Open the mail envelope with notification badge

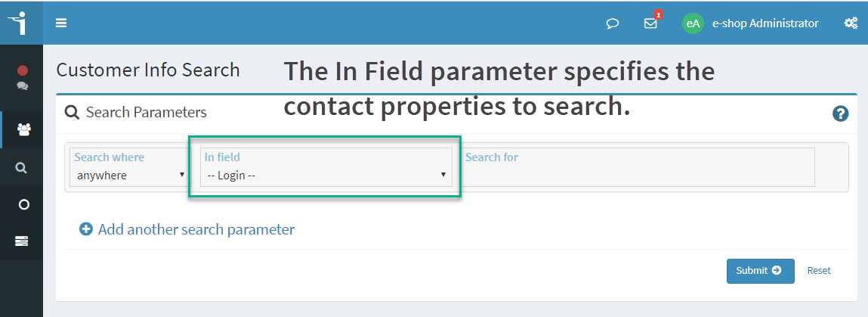651,22
